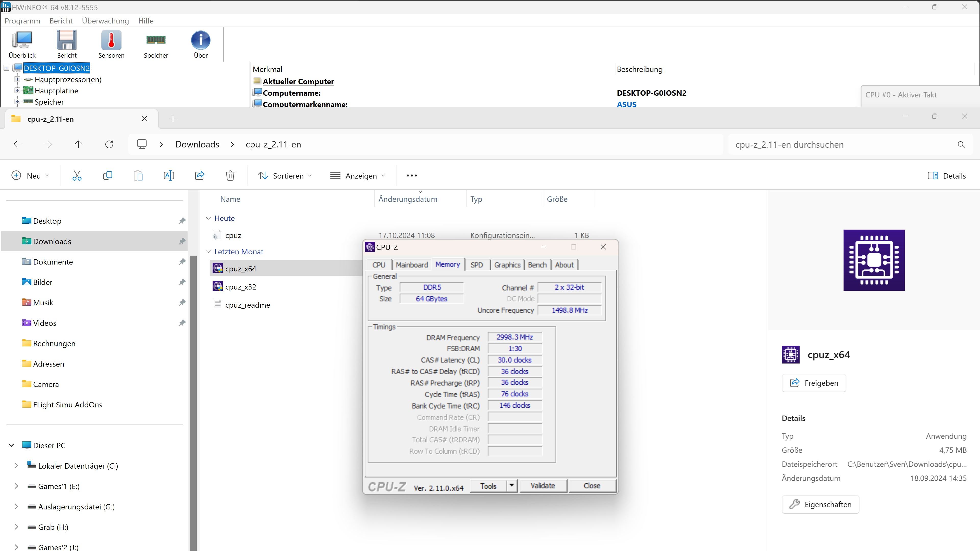Collapse the Letzten Monat group
This screenshot has height=551, width=980.
point(208,252)
